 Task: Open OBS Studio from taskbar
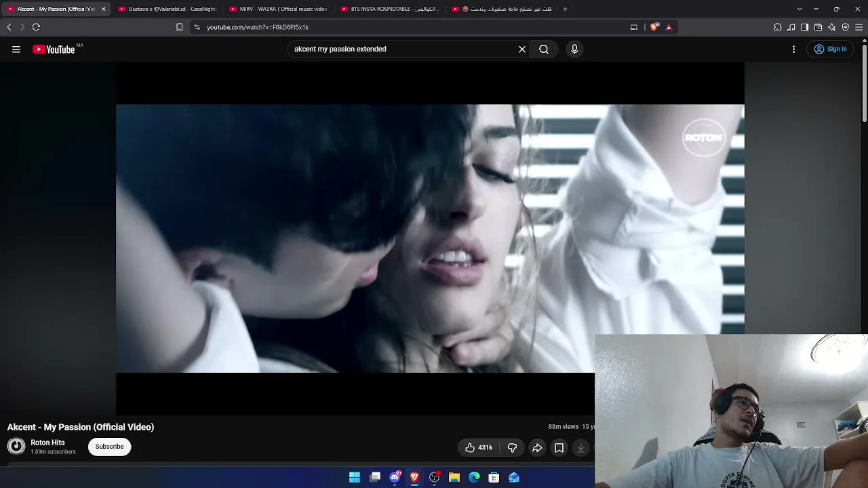click(x=435, y=477)
